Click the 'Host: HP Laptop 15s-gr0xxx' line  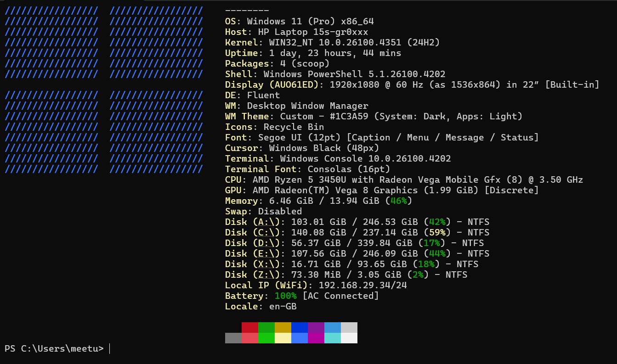pyautogui.click(x=296, y=32)
